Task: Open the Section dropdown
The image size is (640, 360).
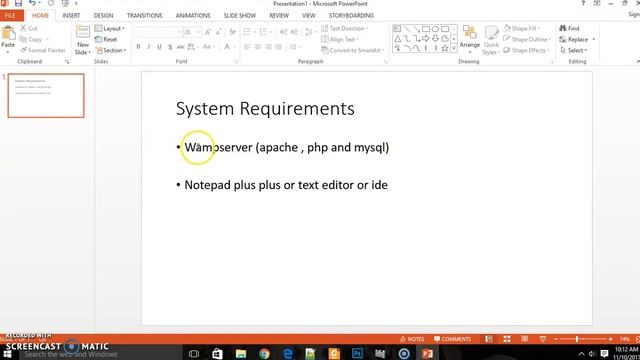Action: tap(111, 50)
